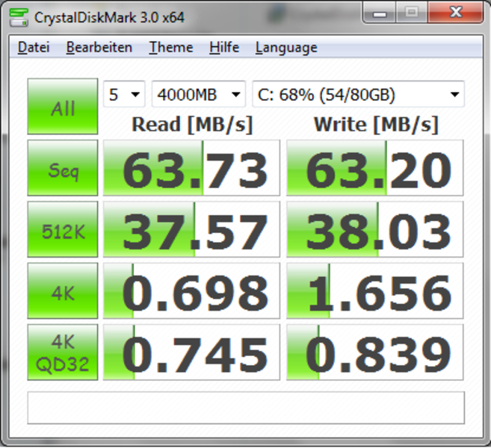Open the drive selector showing C: 68%

coord(358,94)
